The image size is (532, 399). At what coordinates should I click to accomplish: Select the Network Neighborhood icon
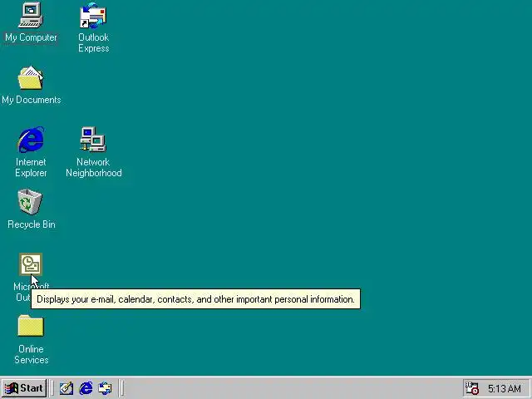tap(93, 140)
